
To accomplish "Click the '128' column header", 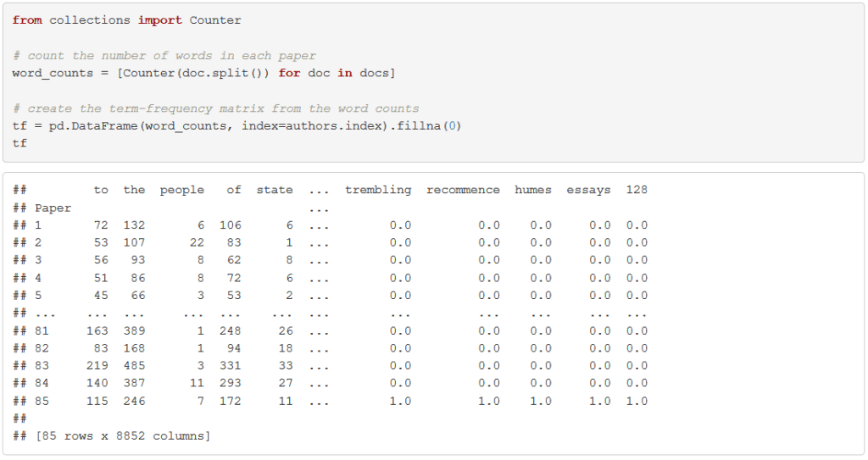I will [x=637, y=190].
